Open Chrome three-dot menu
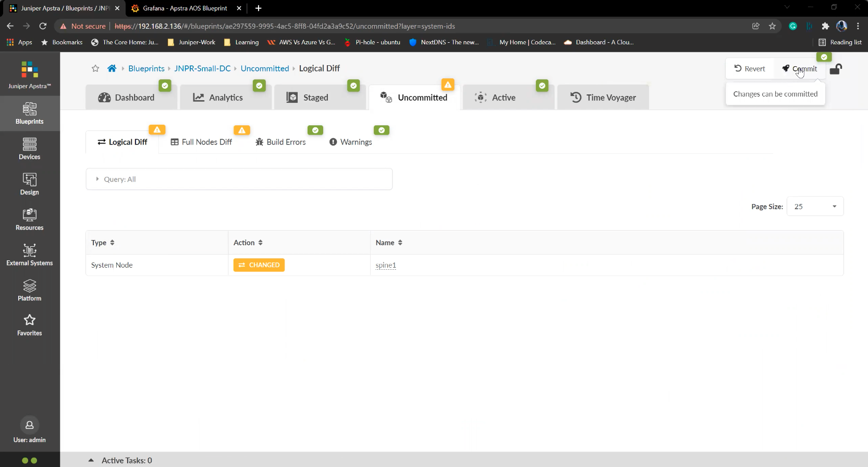The image size is (868, 467). coord(858,26)
